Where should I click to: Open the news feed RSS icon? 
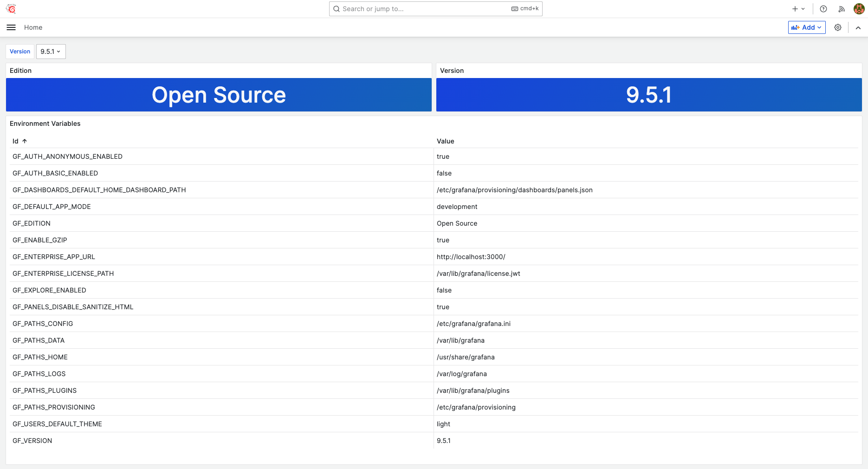[x=841, y=9]
